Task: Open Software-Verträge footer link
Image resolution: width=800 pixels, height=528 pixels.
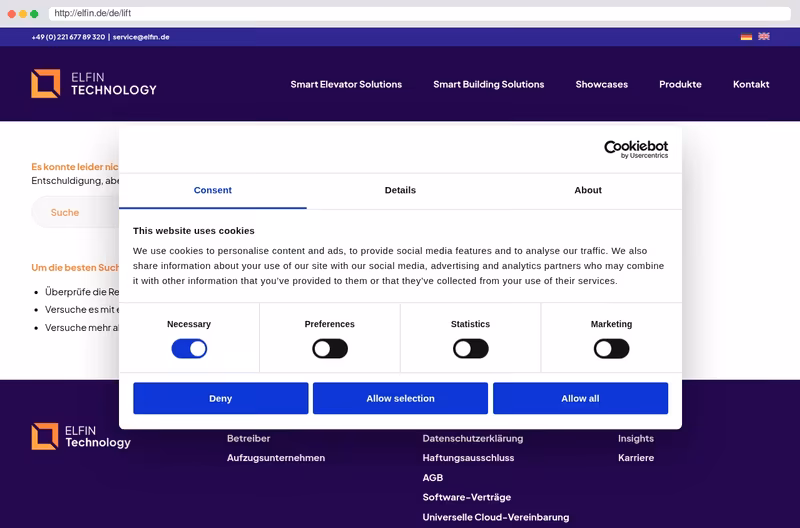Action: pos(467,497)
